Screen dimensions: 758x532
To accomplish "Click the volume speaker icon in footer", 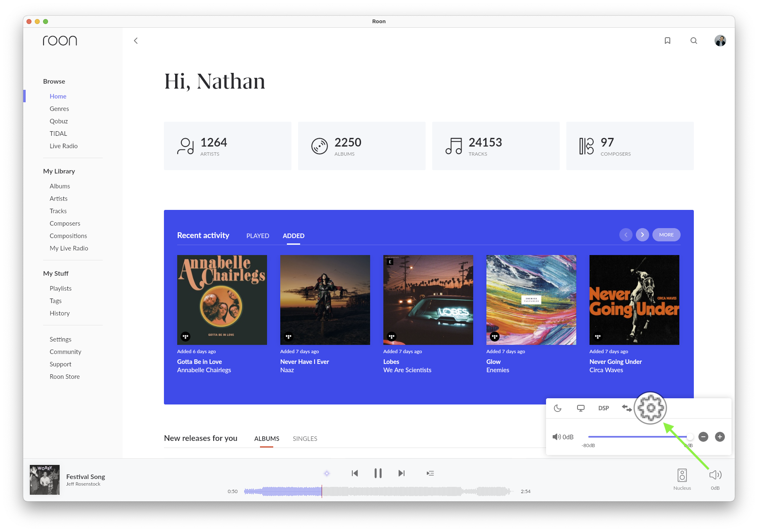I will [715, 475].
